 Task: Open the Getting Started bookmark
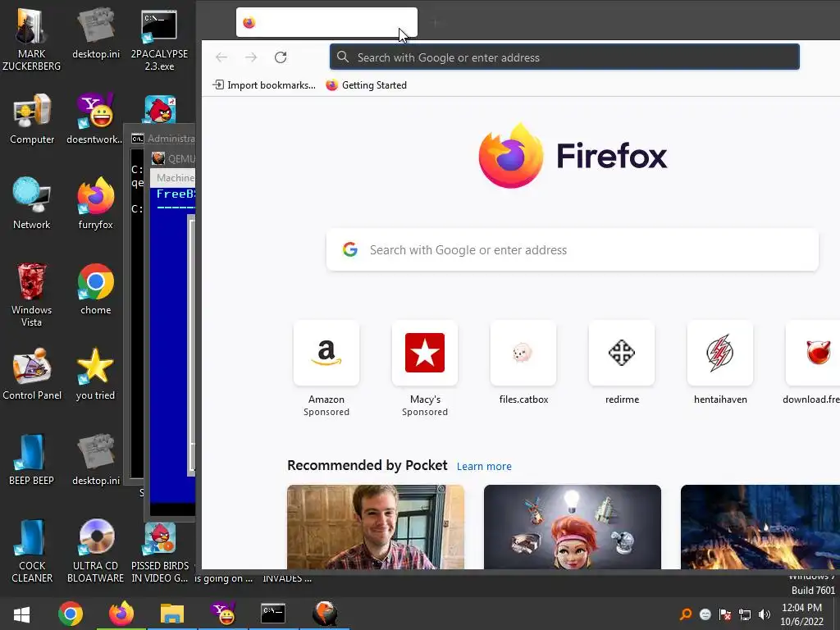[x=367, y=85]
